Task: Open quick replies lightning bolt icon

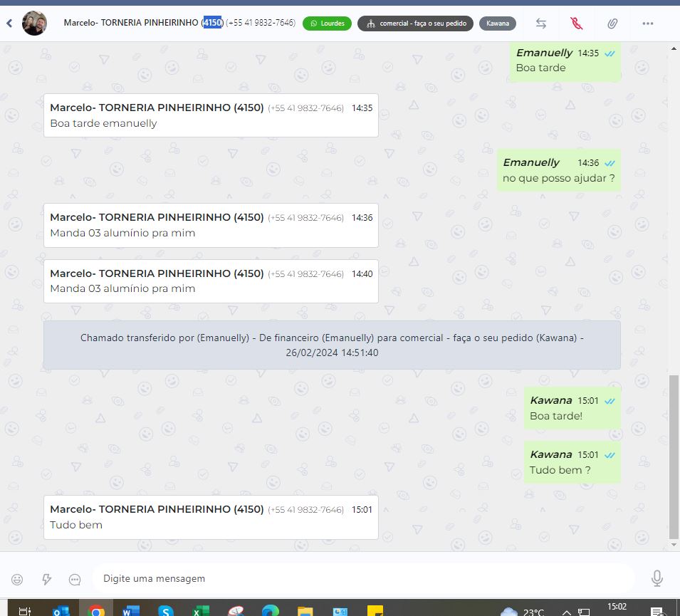Action: coord(46,579)
